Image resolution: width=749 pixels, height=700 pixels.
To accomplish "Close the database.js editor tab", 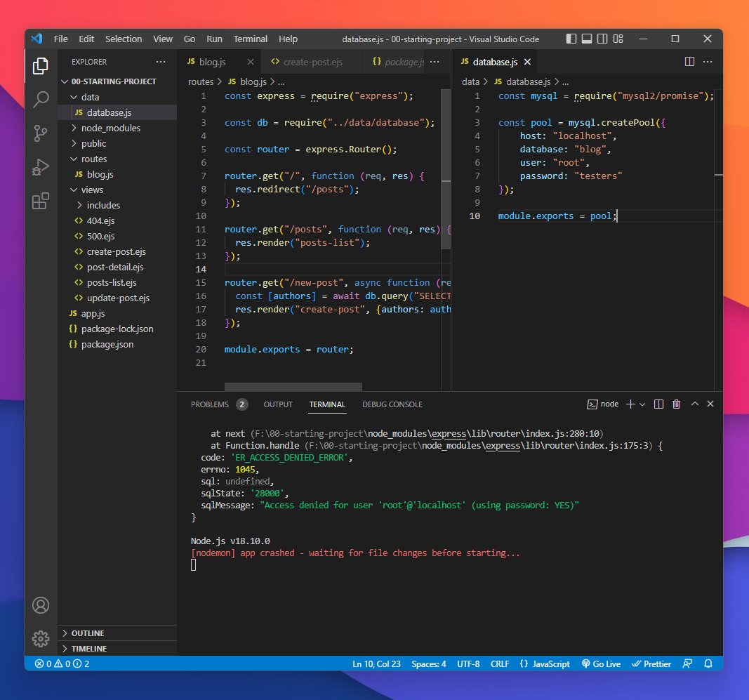I will [527, 62].
